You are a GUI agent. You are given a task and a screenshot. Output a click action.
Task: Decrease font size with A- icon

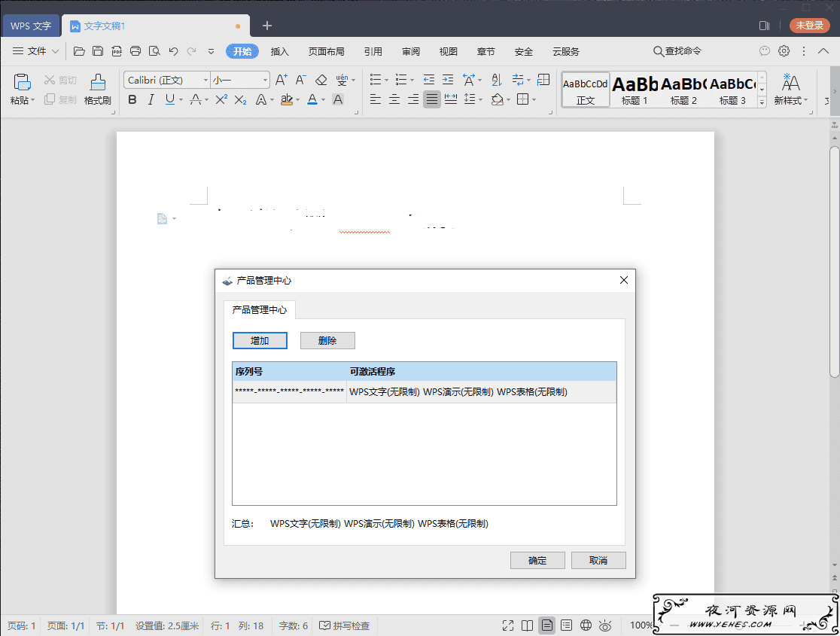point(300,81)
